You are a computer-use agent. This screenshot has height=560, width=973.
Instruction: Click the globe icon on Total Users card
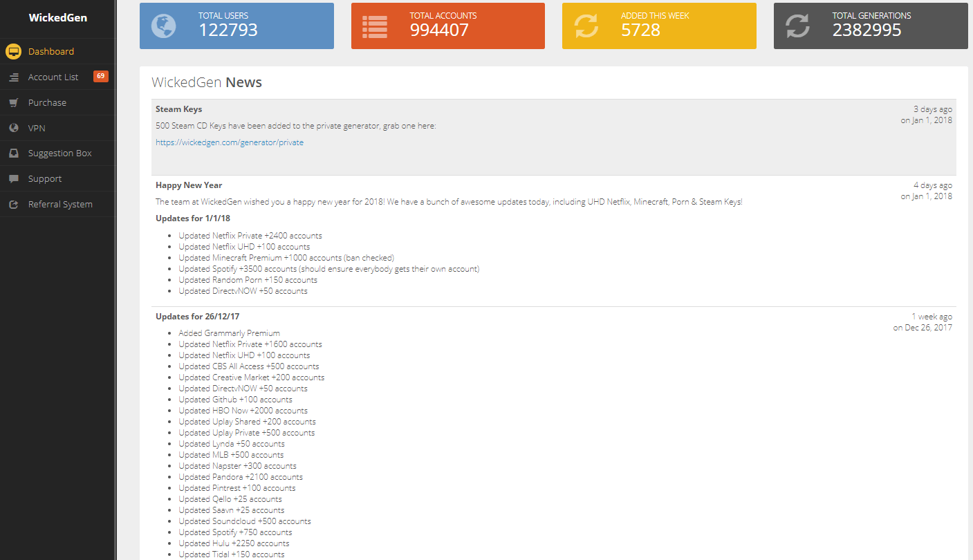click(x=164, y=26)
